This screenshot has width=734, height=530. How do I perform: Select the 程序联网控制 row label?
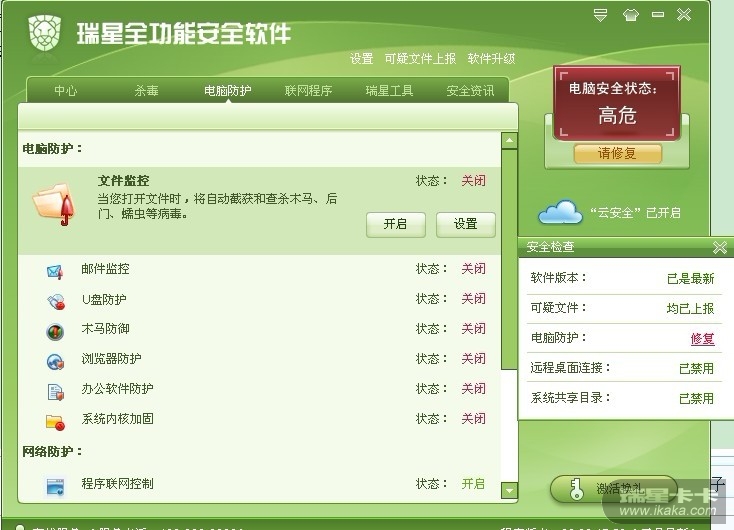point(117,484)
